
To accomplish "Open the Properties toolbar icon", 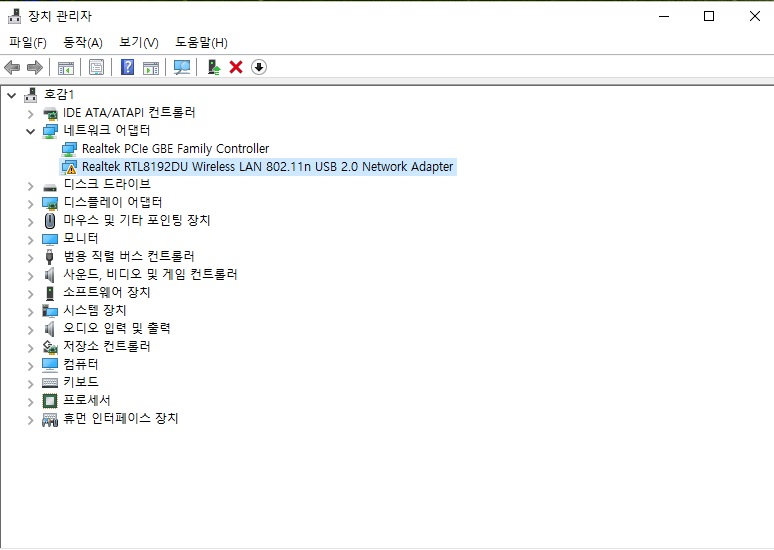I will point(96,67).
